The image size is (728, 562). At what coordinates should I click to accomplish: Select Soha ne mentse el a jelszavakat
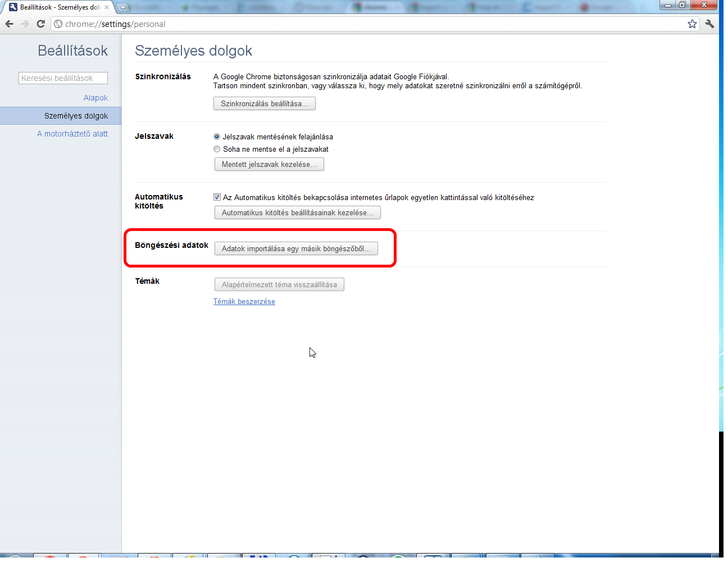pos(217,149)
